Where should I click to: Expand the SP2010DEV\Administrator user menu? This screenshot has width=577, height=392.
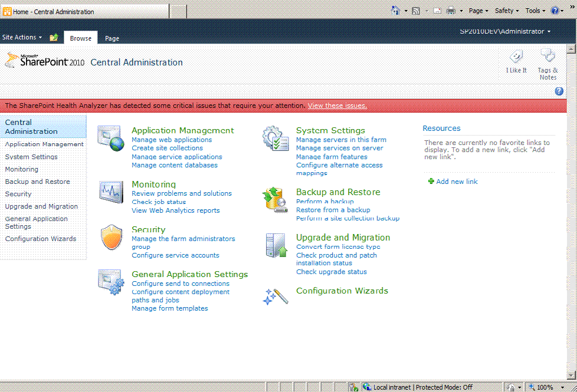pos(505,31)
